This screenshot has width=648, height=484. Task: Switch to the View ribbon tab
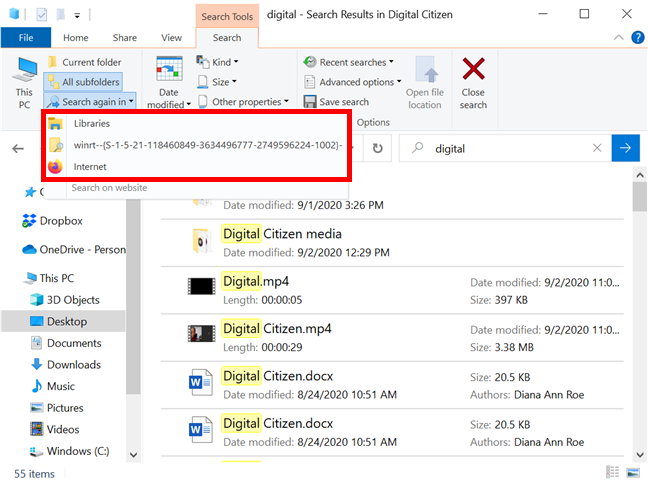(x=171, y=38)
